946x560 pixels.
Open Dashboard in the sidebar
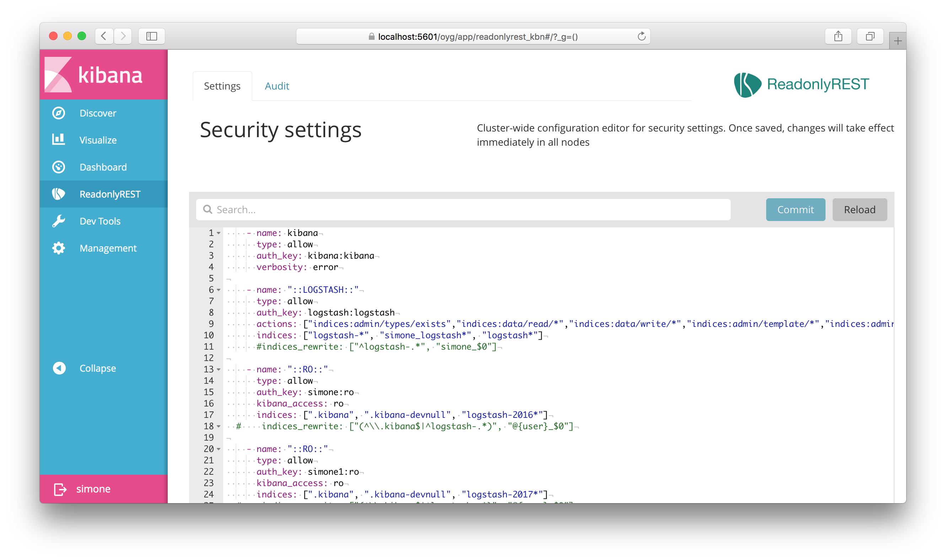[103, 167]
